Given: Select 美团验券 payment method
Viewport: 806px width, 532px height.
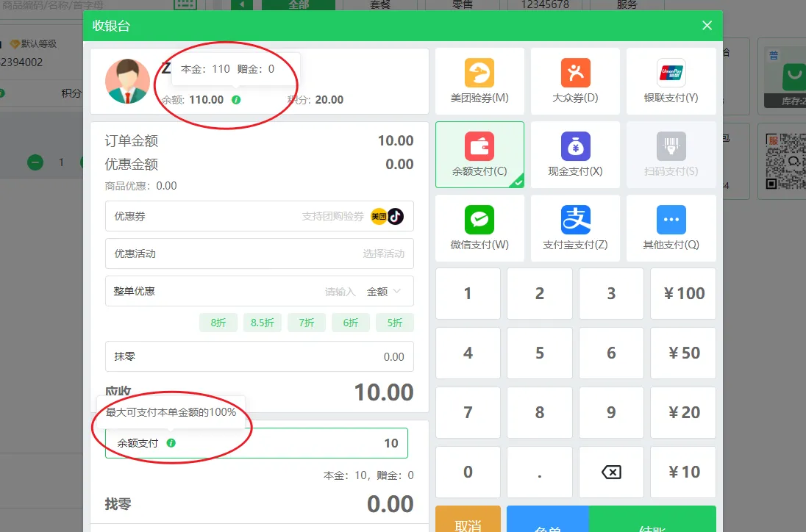Looking at the screenshot, I should pos(479,82).
